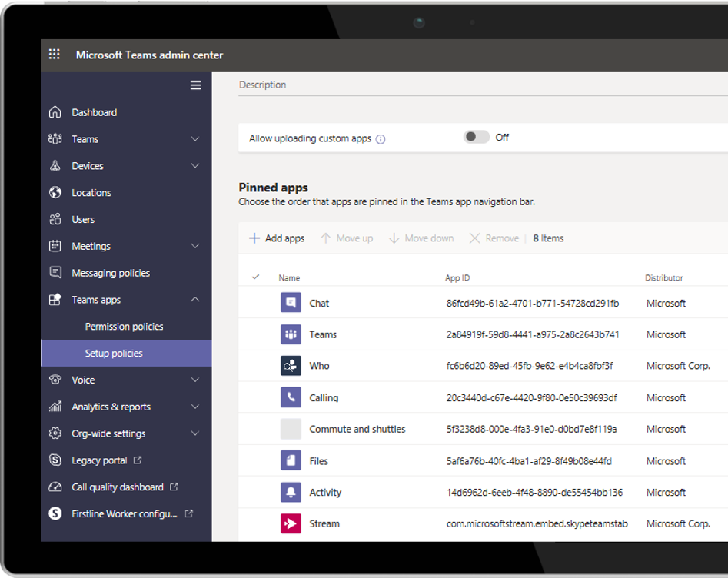Click the Teams apps icon in sidebar

[x=55, y=300]
